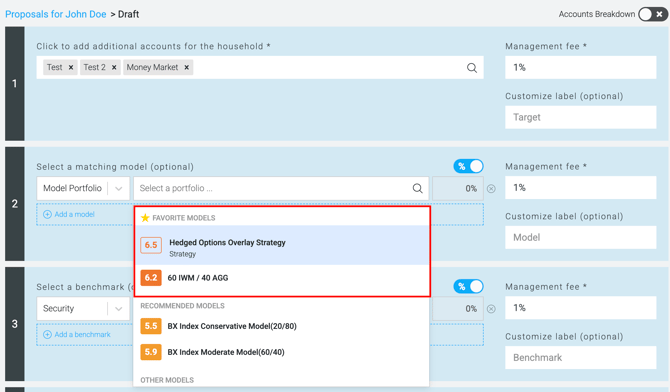The image size is (670, 392).
Task: Remove the Test account tag
Action: (71, 68)
